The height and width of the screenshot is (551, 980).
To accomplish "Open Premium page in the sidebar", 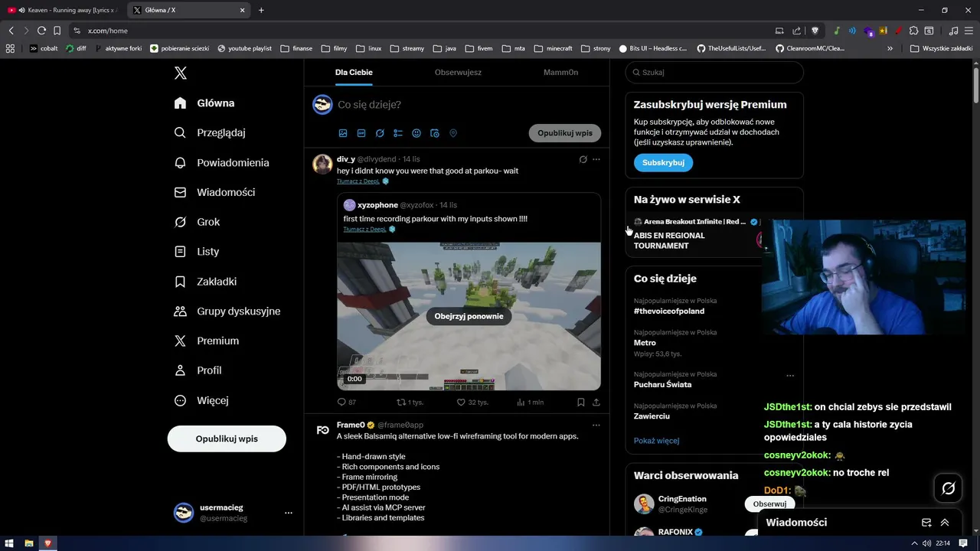I will coord(207,341).
